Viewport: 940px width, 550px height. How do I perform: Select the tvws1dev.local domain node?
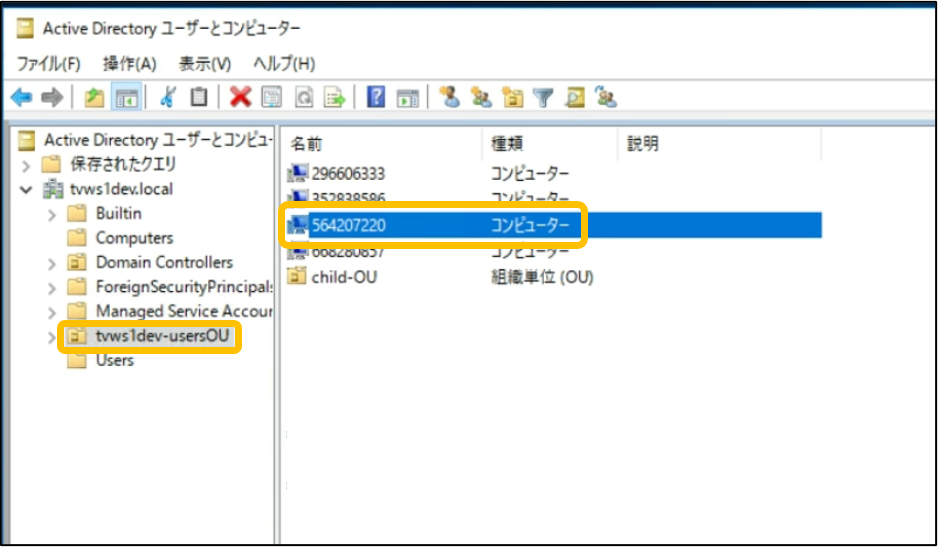pos(121,189)
